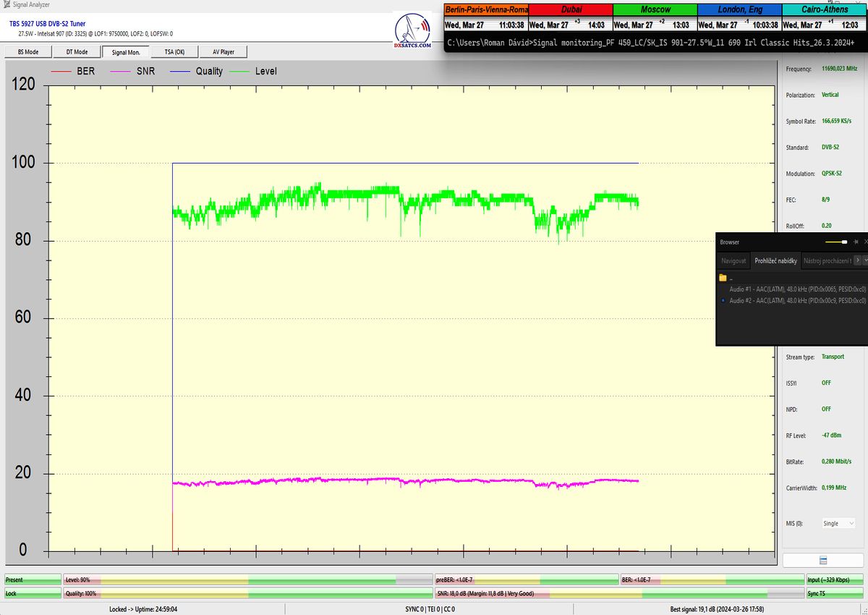
Task: Switch to the Navigovat tab in Browser
Action: (733, 260)
